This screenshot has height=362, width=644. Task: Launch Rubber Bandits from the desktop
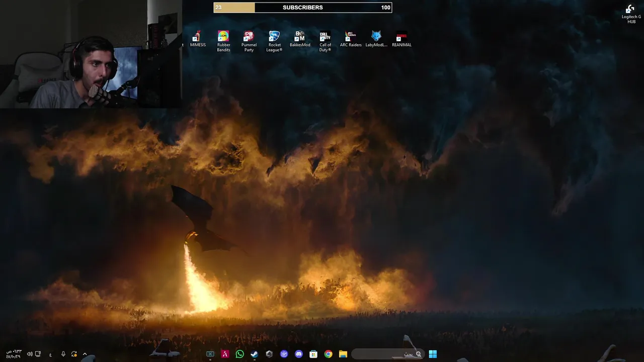click(223, 41)
